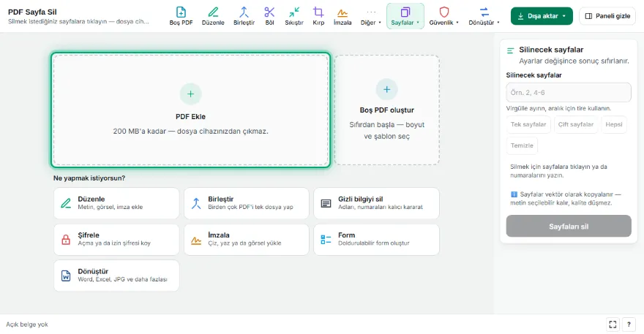This screenshot has height=334, width=644.
Task: Open the Dönüştür Word/Excel card
Action: pos(116,276)
